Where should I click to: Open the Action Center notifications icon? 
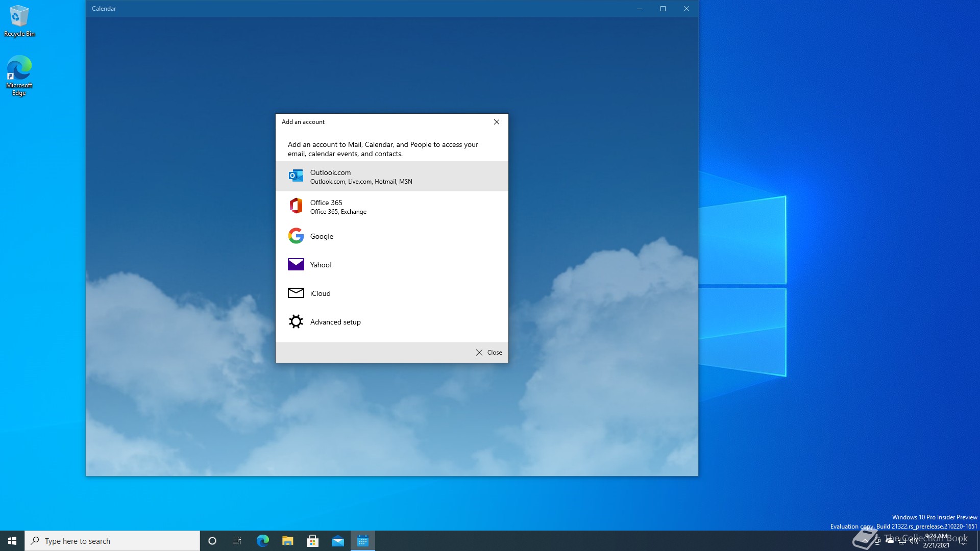point(963,541)
